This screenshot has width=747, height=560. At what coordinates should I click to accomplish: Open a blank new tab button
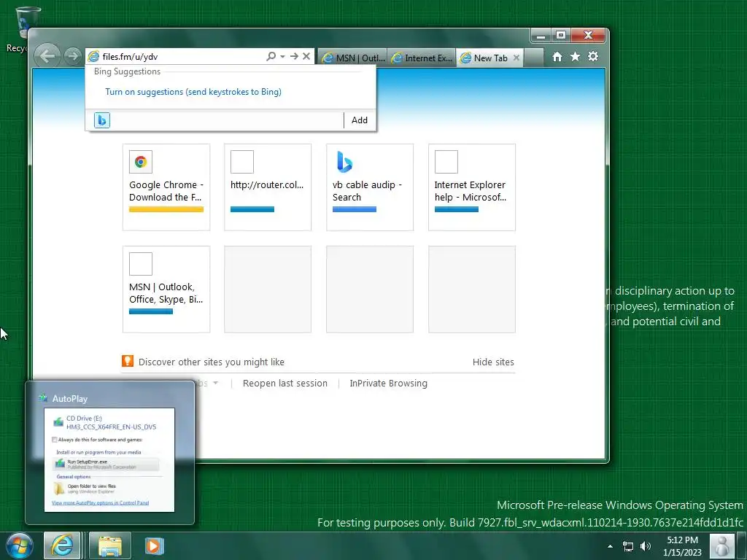tap(534, 58)
